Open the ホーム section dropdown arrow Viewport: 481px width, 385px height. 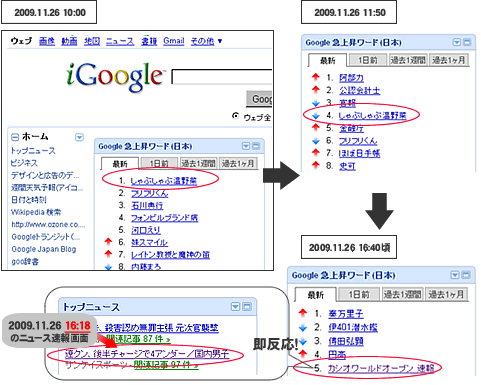point(79,137)
